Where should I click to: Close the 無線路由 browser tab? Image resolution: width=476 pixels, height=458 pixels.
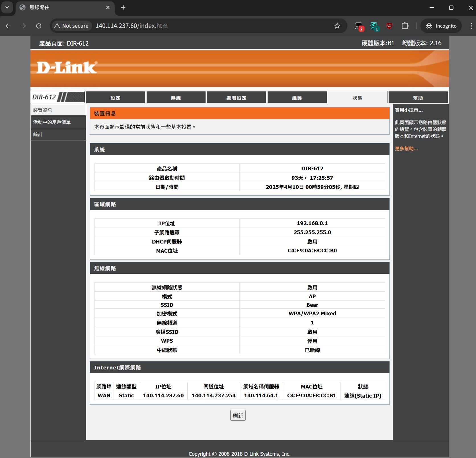[x=108, y=7]
